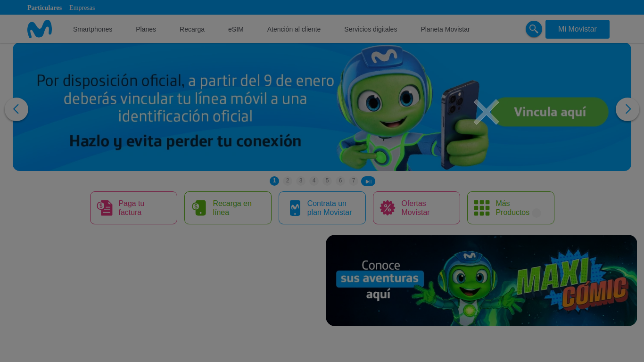Screen dimensions: 644x362
Task: Click Contrata un plan Movistar link
Action: (322, 208)
